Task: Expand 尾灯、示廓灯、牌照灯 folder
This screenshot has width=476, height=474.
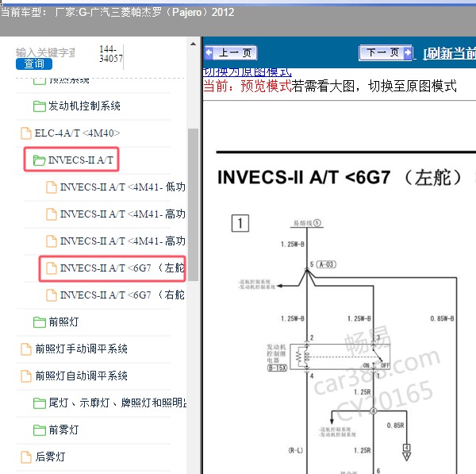Action: pos(117,403)
